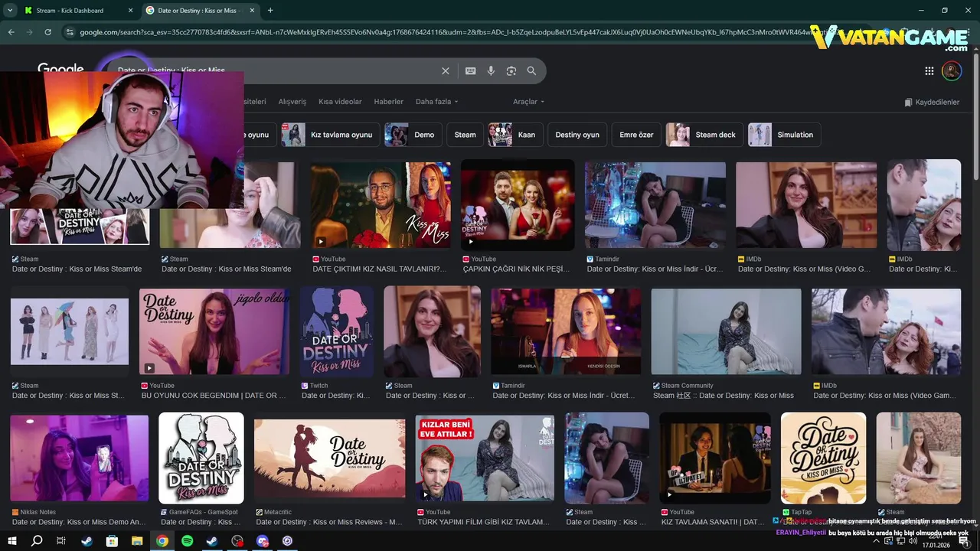980x551 pixels.
Task: Filter by the Steam deck chip
Action: click(704, 135)
